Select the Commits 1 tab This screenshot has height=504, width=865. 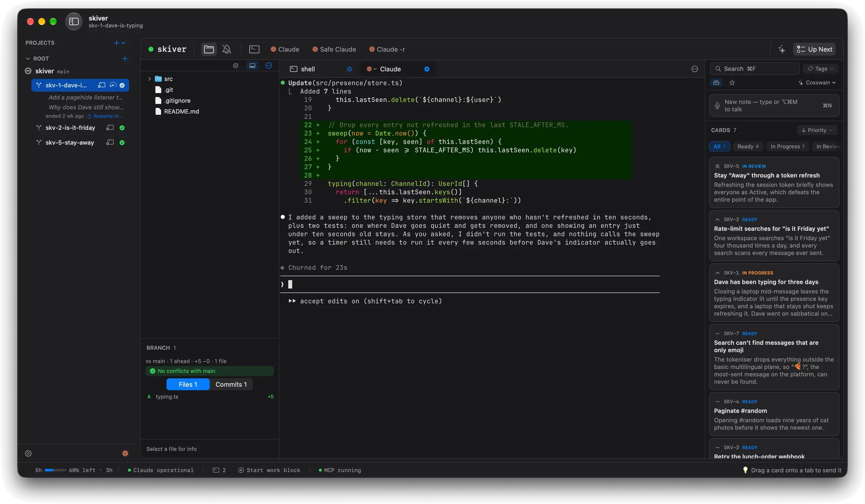point(231,384)
